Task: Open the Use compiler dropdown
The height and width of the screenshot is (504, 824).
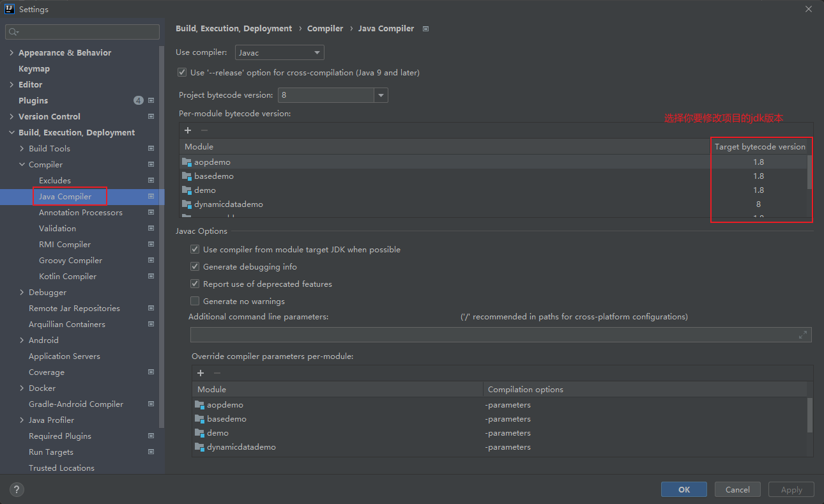Action: [280, 52]
